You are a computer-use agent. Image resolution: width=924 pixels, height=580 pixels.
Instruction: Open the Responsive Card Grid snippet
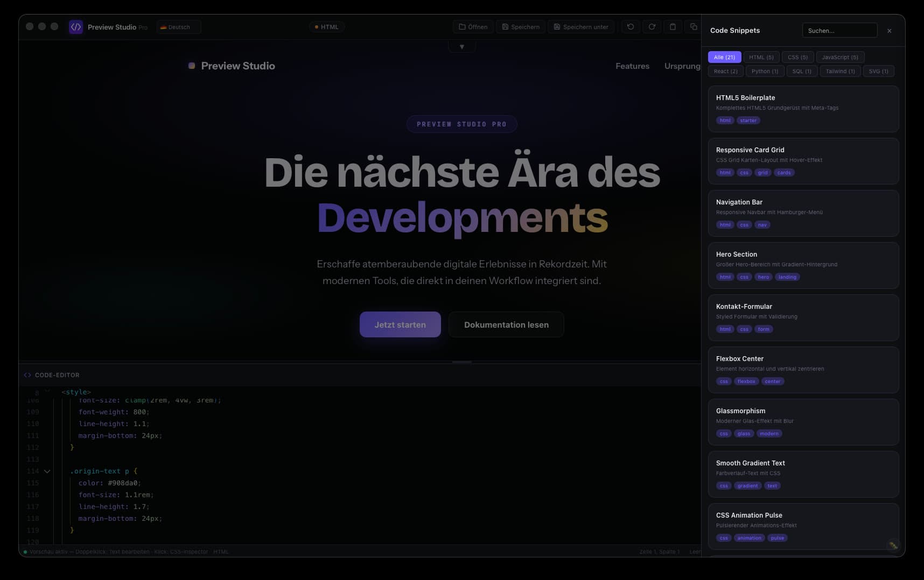tap(803, 161)
